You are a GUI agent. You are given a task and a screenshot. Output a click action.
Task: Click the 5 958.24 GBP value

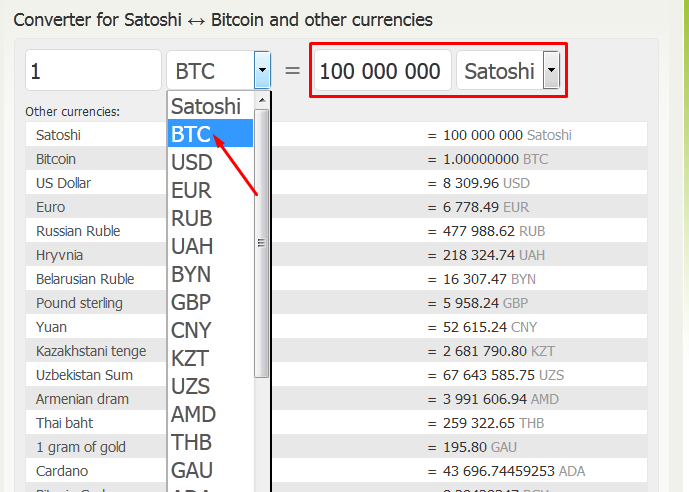[x=485, y=303]
